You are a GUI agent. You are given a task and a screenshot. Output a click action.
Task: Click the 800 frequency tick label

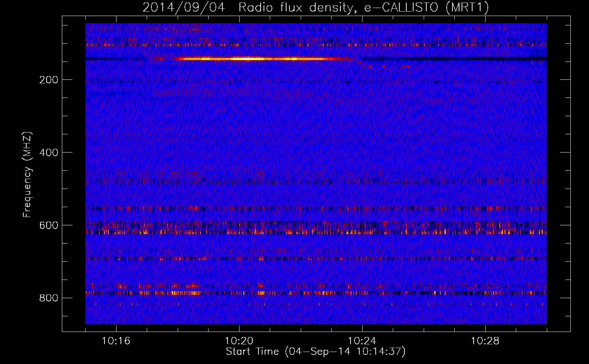click(49, 298)
